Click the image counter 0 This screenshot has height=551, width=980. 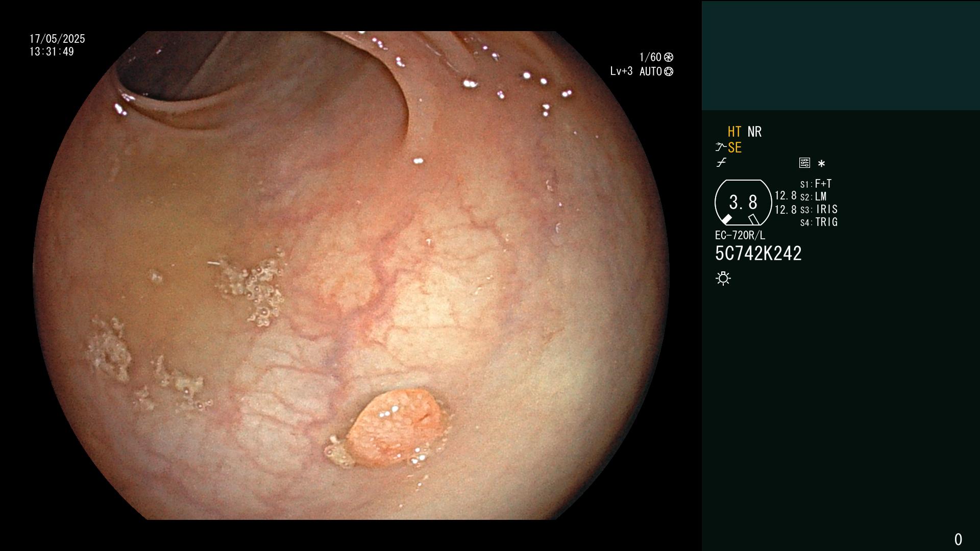[958, 539]
